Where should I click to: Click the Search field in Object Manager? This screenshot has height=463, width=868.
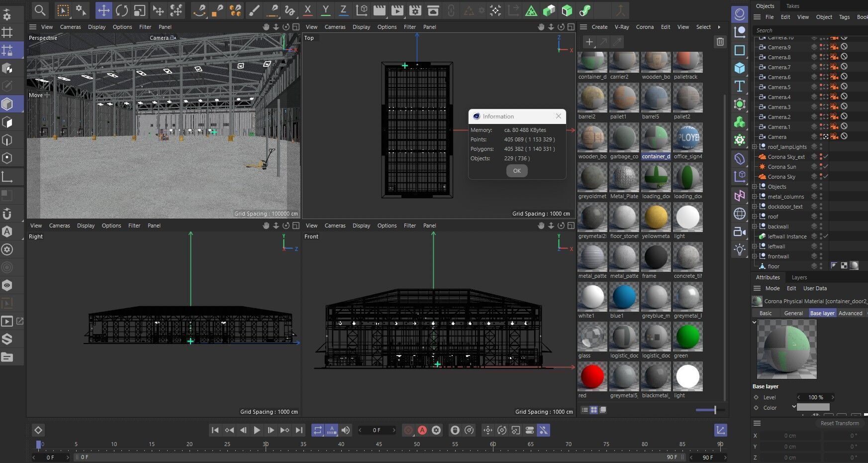pos(810,30)
